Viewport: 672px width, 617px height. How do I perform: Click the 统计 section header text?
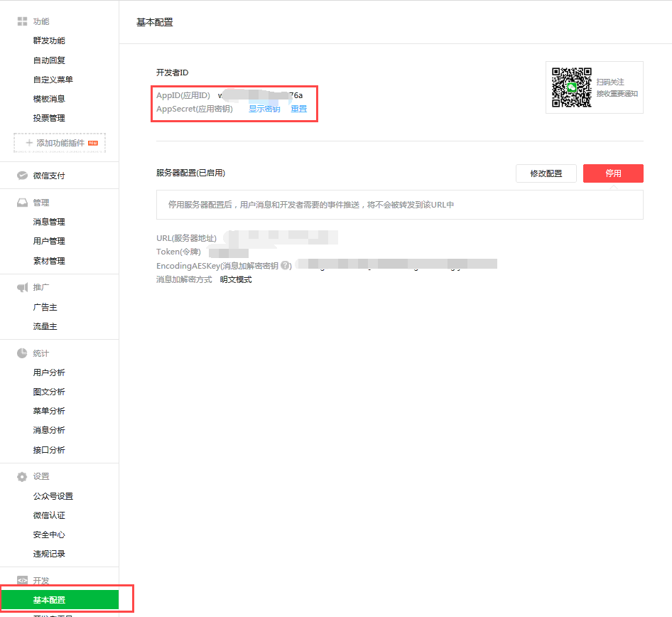[41, 353]
